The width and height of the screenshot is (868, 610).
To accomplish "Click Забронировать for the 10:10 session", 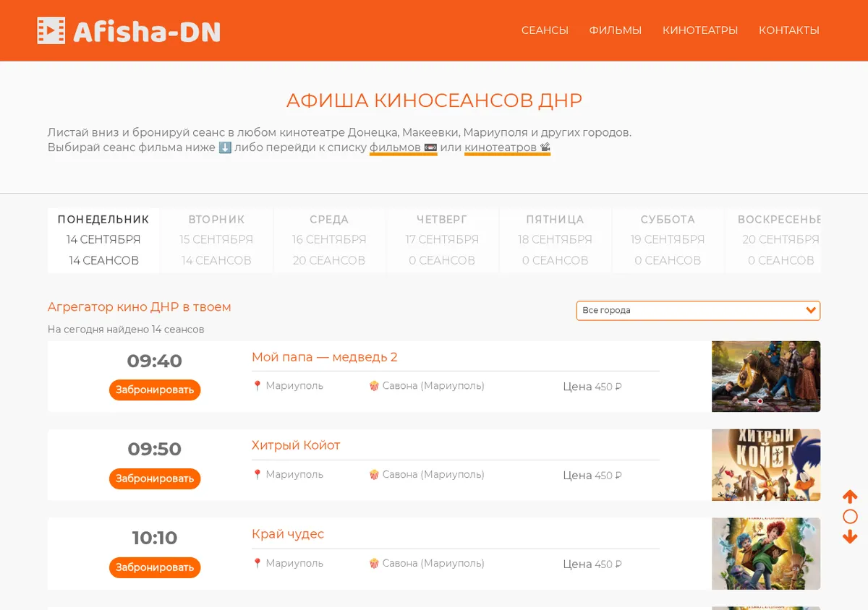I will 155,567.
